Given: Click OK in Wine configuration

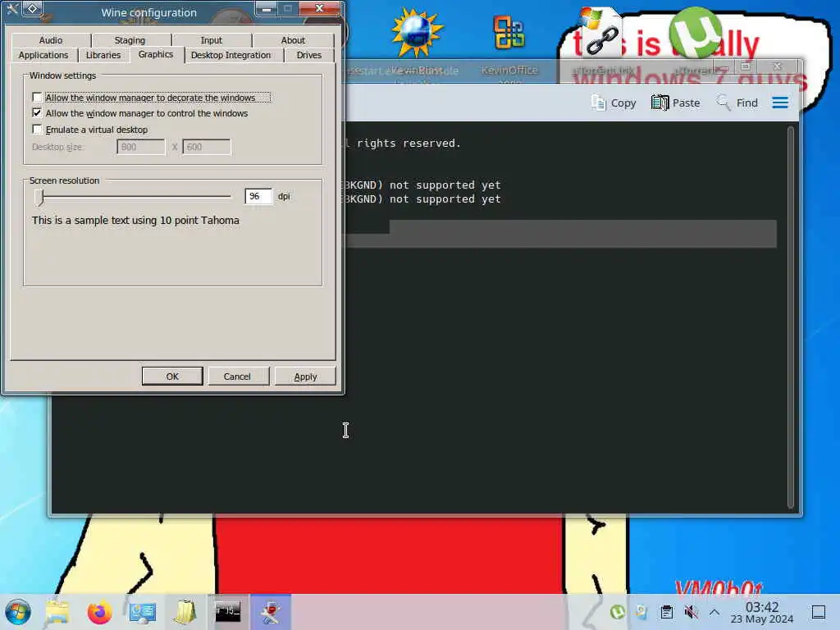Looking at the screenshot, I should pos(172,376).
